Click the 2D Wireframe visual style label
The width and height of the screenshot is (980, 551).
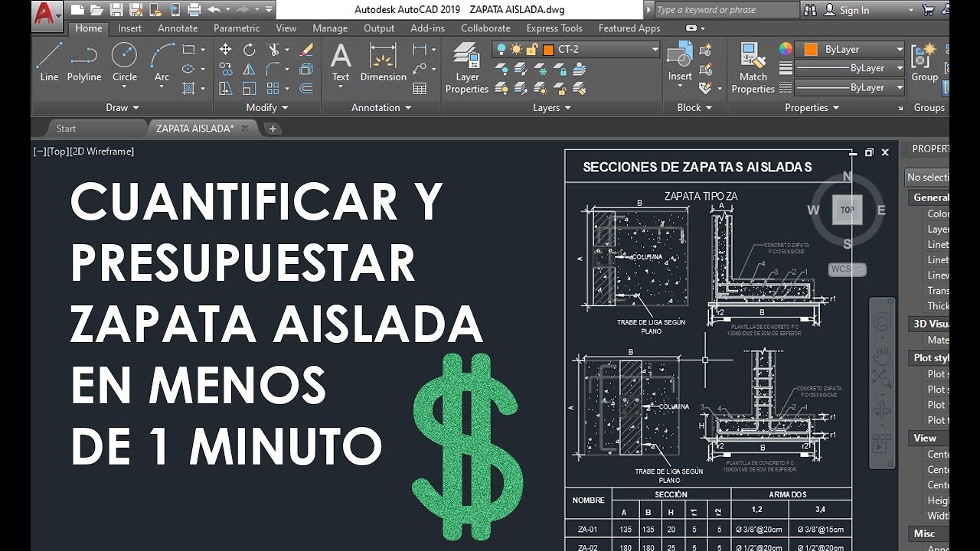tap(102, 152)
